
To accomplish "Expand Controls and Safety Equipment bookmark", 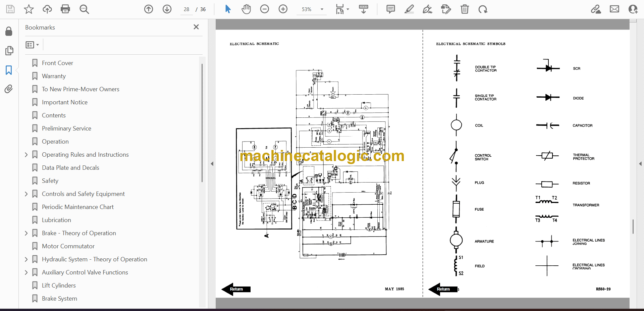I will coord(26,194).
